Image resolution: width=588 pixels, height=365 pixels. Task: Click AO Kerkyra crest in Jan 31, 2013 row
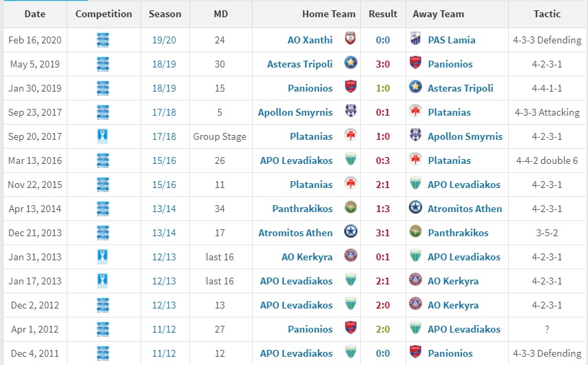coord(350,255)
